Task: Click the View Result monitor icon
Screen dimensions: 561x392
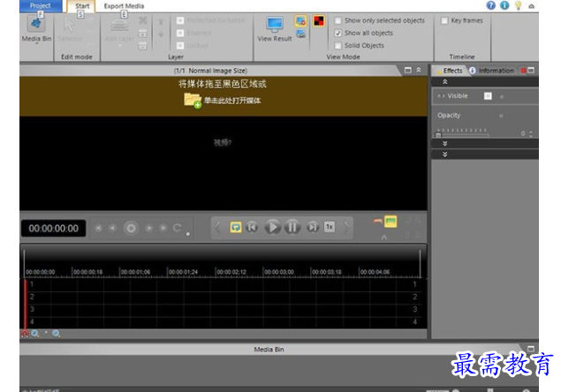Action: click(275, 25)
